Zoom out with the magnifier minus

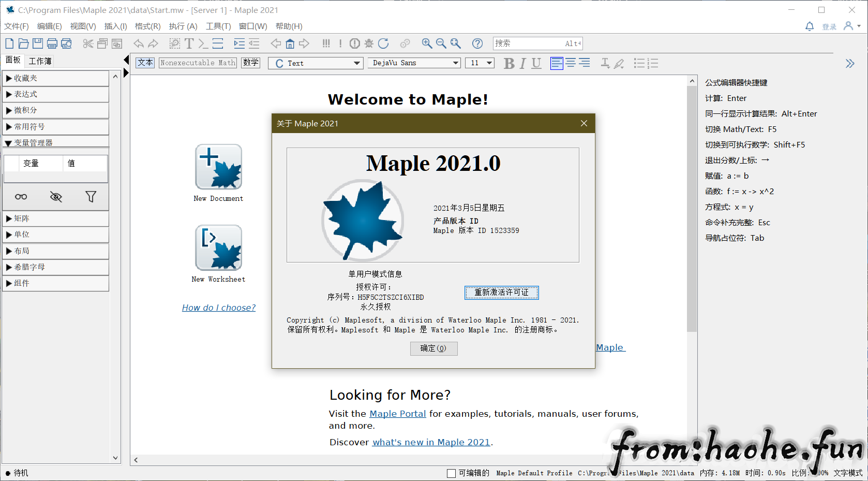point(441,43)
